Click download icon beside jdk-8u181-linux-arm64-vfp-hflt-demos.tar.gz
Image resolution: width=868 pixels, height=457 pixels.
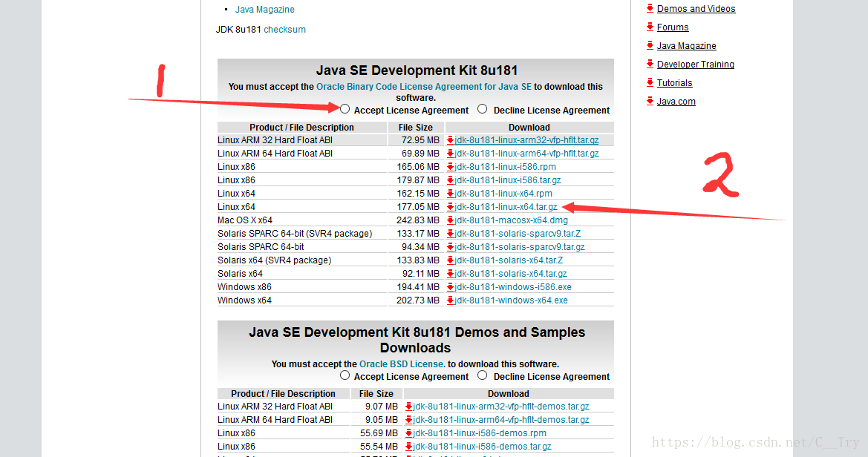point(409,420)
